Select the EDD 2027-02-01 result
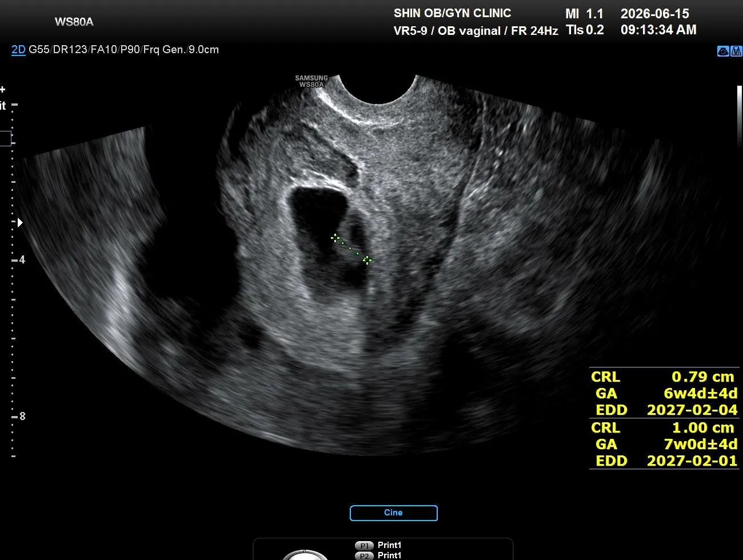This screenshot has width=743, height=560. (666, 461)
